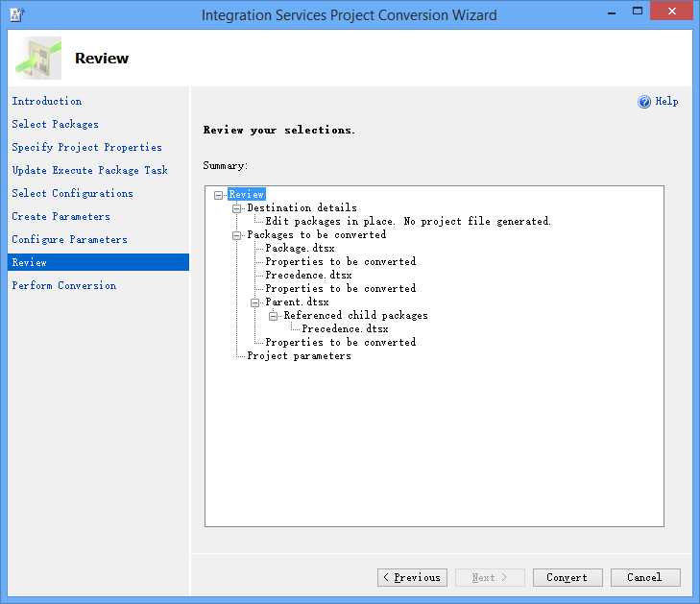Select Package.dtsx in the summary tree
This screenshot has width=700, height=604.
(300, 249)
